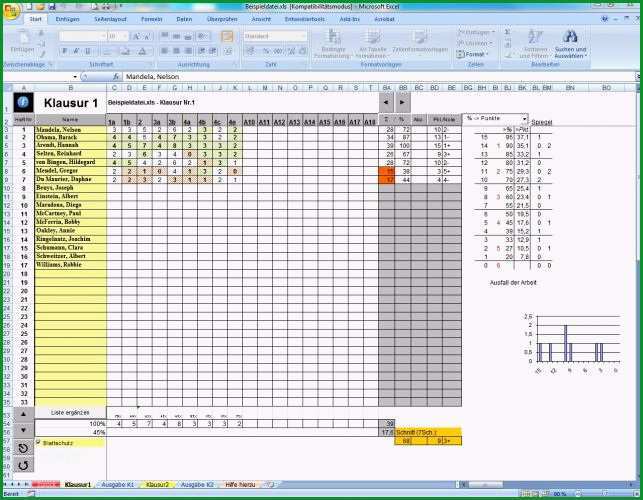This screenshot has width=643, height=500.
Task: Click the large Einfügen paste icon
Action: (x=23, y=38)
